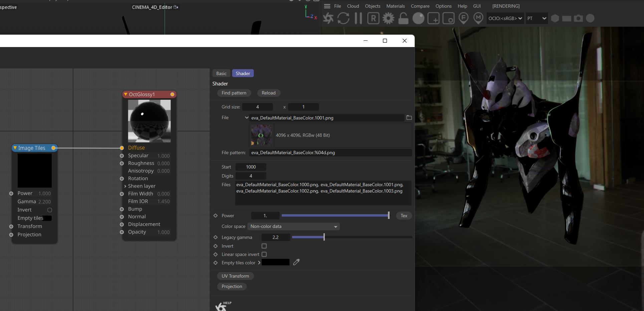Switch to the Basic tab

coord(221,73)
